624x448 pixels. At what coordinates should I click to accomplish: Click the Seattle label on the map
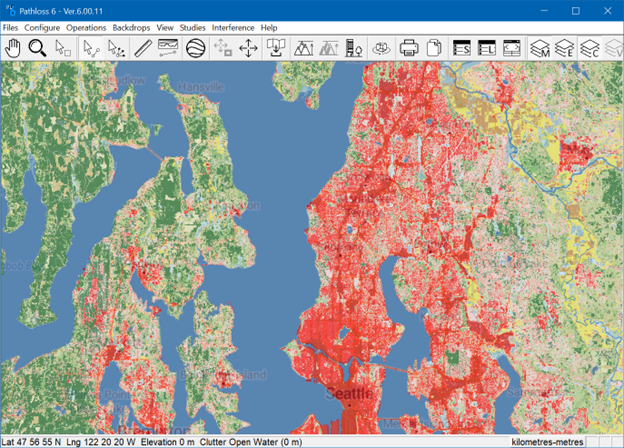[349, 393]
